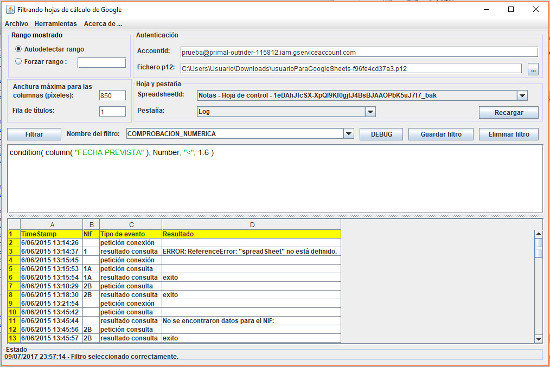
Task: Click the Filtrar button
Action: 34,134
